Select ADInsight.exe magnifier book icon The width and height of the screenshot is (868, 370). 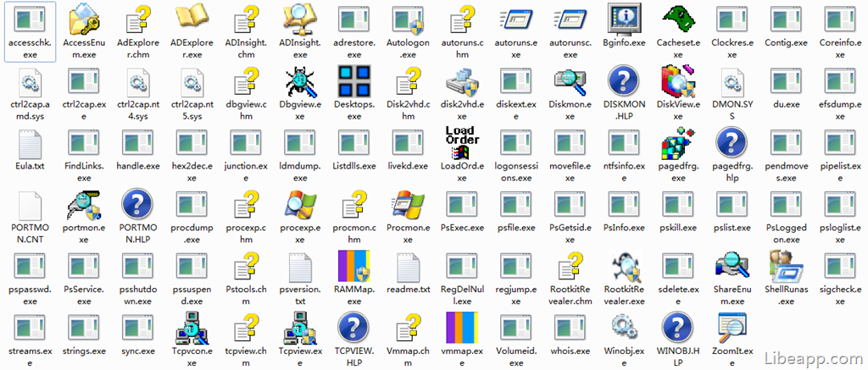pos(300,19)
